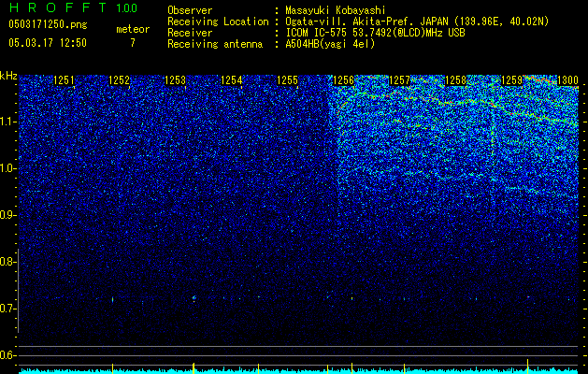Click the 1255 time label

click(x=287, y=80)
